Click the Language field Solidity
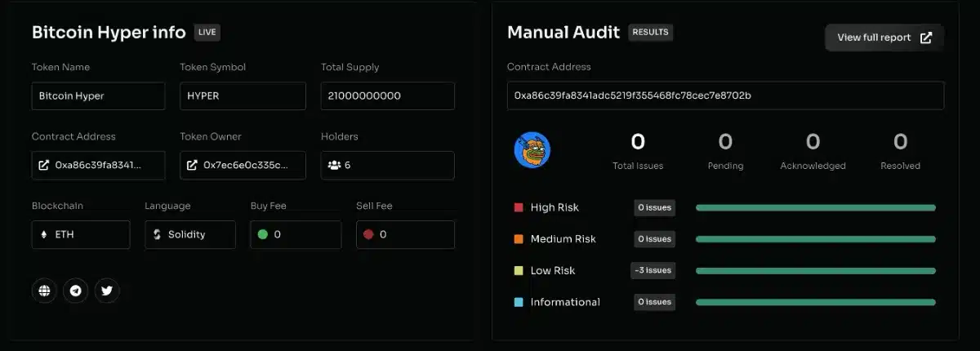This screenshot has height=351, width=980. 190,234
